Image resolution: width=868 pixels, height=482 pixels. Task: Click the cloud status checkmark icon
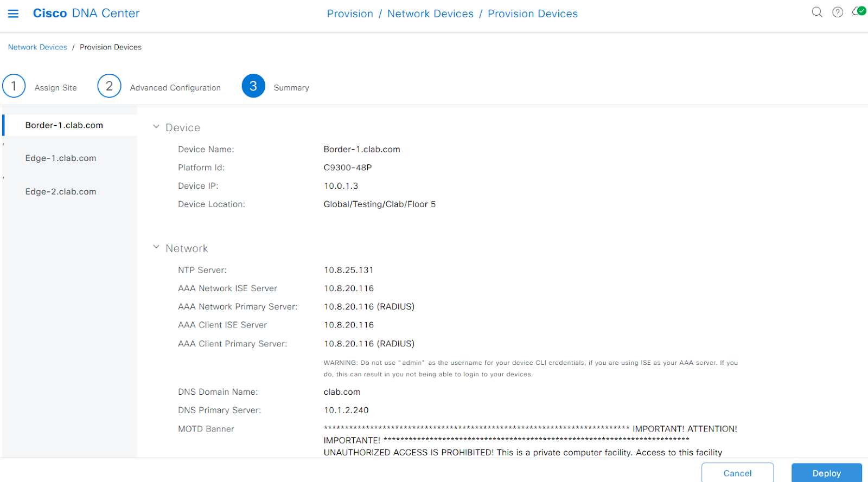click(x=859, y=11)
